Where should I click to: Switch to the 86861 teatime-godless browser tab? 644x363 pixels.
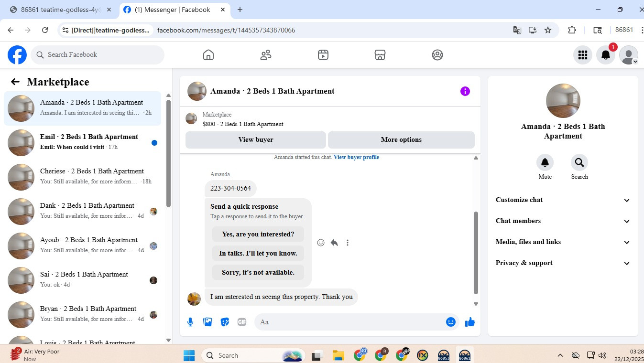click(x=61, y=10)
